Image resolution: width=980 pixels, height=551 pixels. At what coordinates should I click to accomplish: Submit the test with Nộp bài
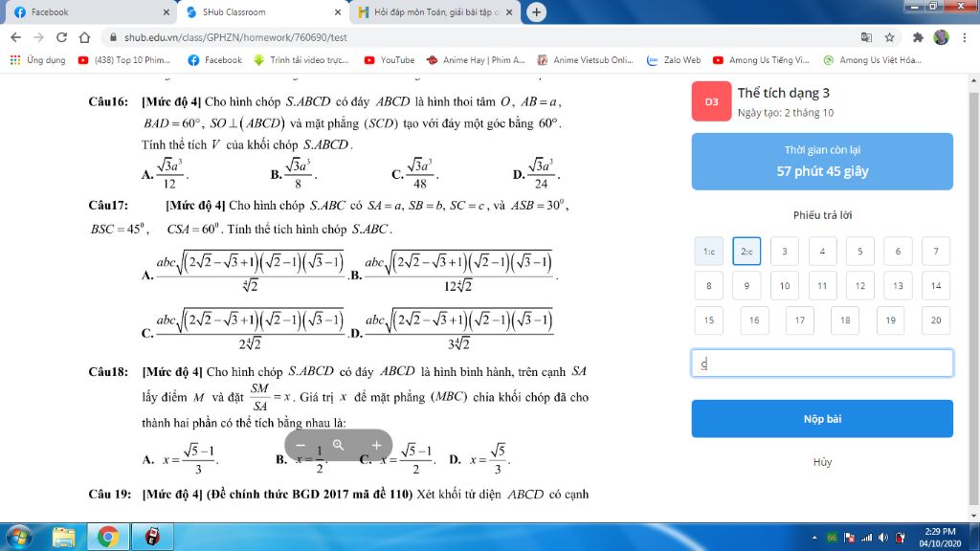(x=822, y=419)
